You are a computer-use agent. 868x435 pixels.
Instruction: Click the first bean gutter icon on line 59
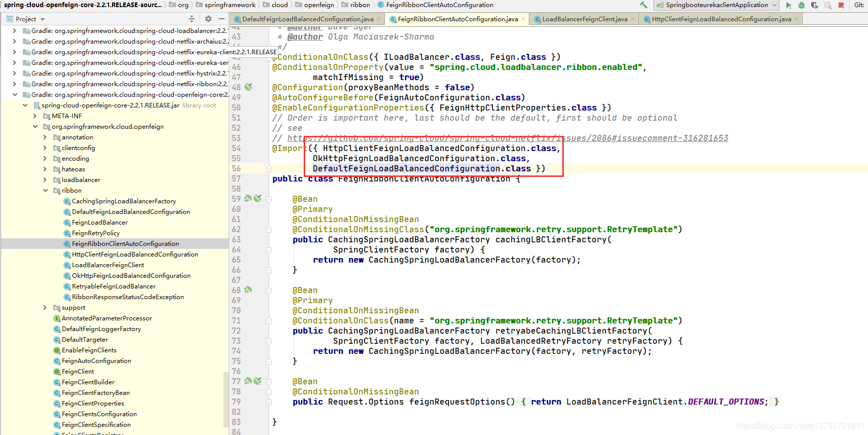click(248, 199)
